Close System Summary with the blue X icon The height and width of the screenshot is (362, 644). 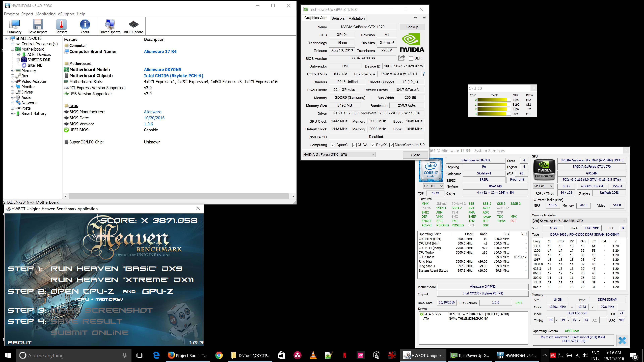point(622,340)
